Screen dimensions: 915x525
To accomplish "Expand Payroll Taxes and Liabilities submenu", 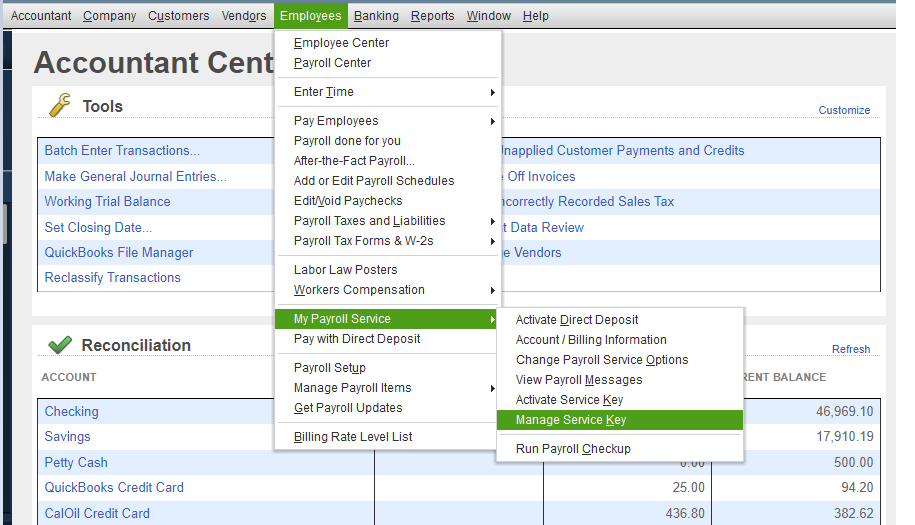I will [369, 221].
